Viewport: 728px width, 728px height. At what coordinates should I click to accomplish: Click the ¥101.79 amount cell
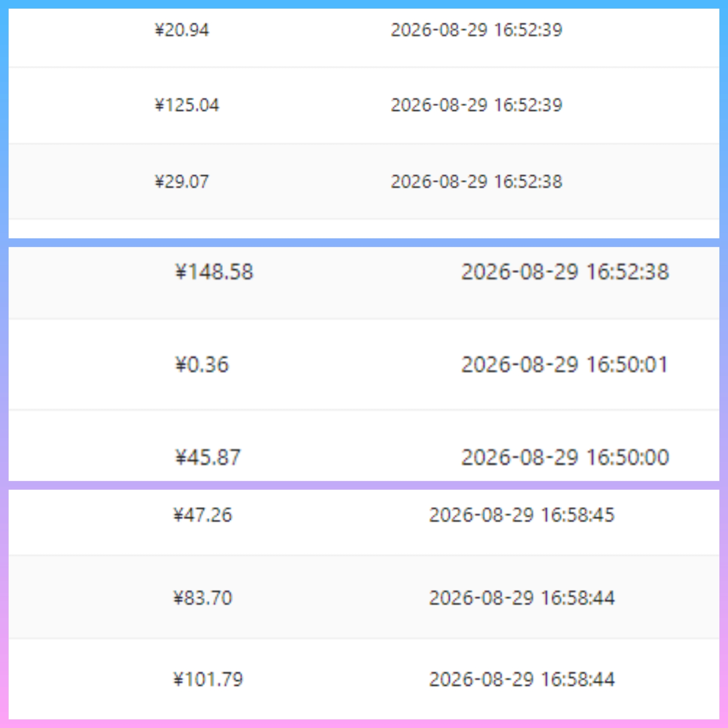point(208,679)
